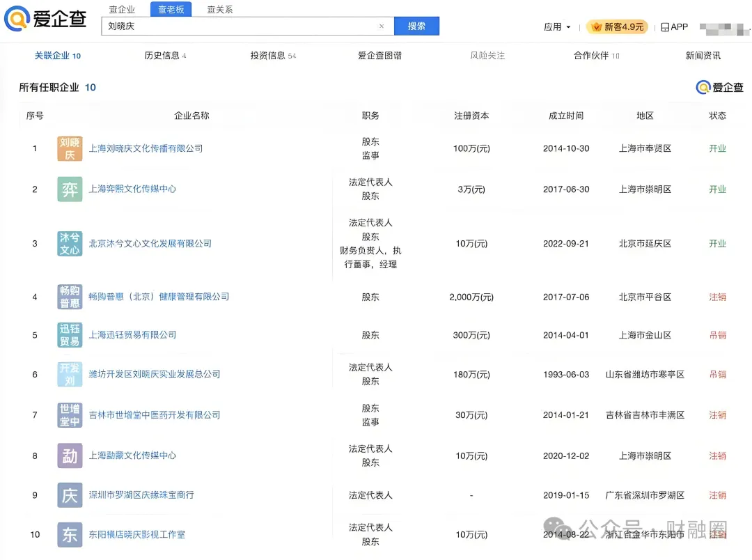Click the 吉林省吉林市丰满区 region cell
This screenshot has height=560, width=752.
[645, 415]
